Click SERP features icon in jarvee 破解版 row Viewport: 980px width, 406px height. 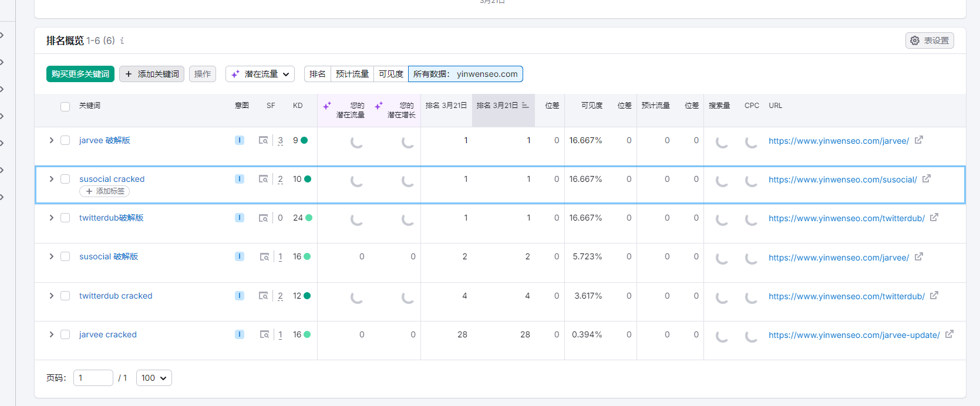click(x=264, y=140)
